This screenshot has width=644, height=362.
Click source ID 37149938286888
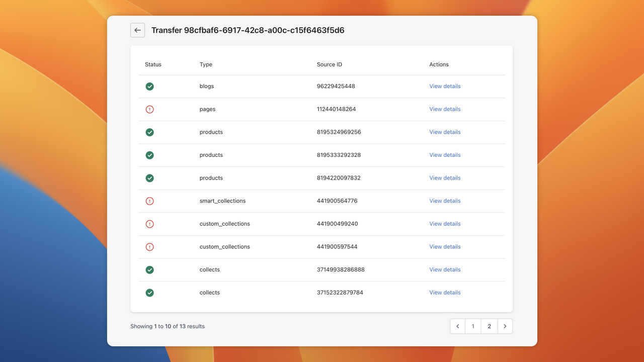click(341, 269)
